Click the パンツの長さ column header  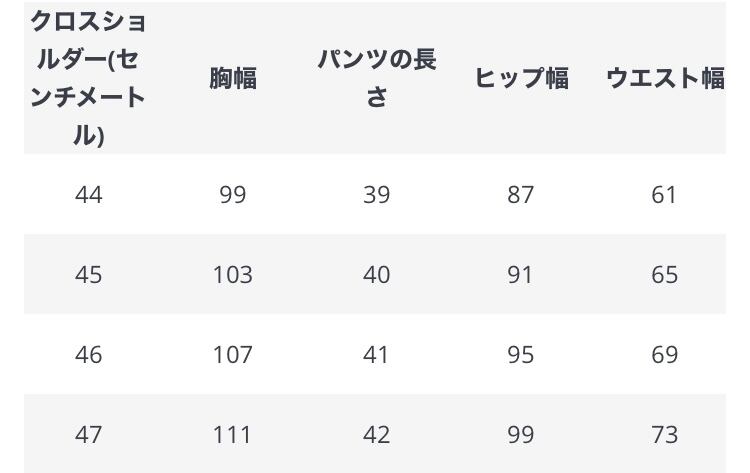[x=377, y=78]
